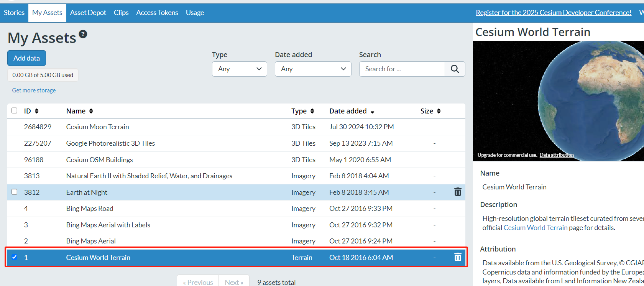Screen dimensions: 644x286
Task: Delete the Cesium World Terrain asset
Action: 458,257
